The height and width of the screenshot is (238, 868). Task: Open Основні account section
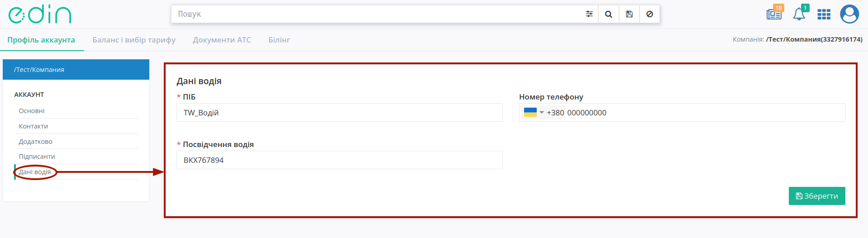coord(32,111)
